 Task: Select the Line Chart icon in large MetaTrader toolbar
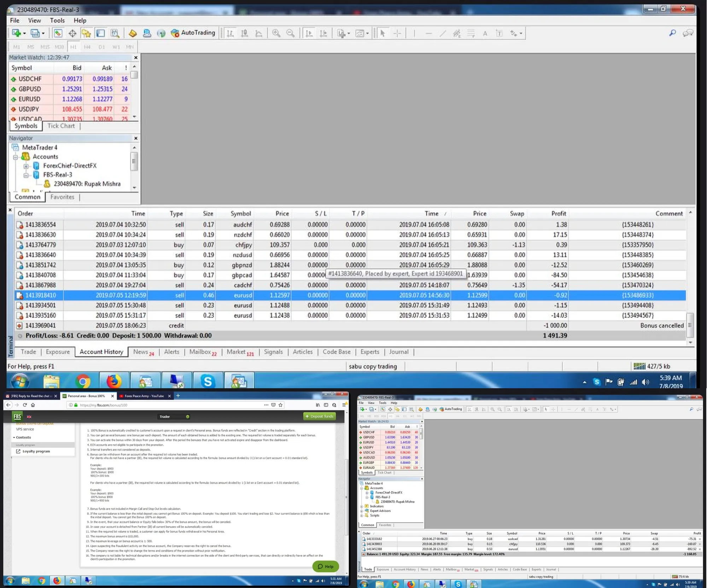259,33
